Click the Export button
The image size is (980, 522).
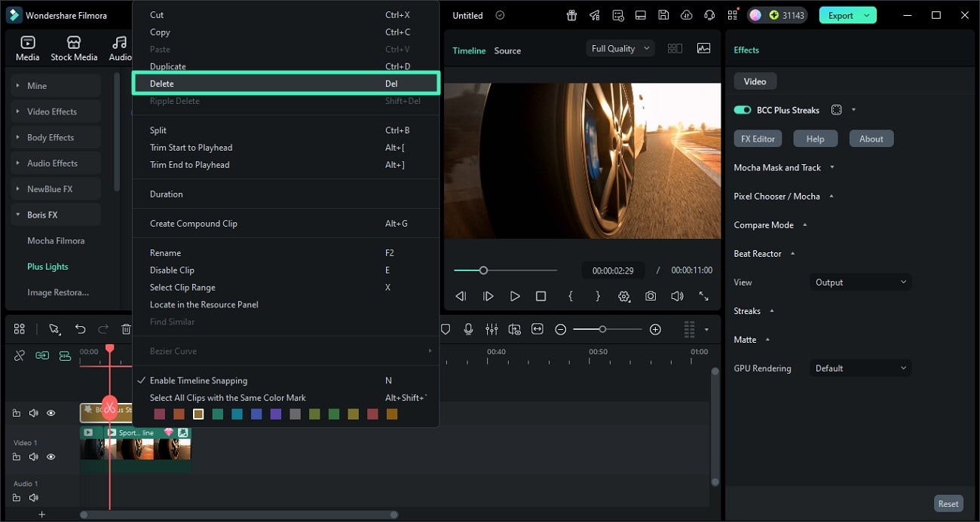(x=842, y=14)
